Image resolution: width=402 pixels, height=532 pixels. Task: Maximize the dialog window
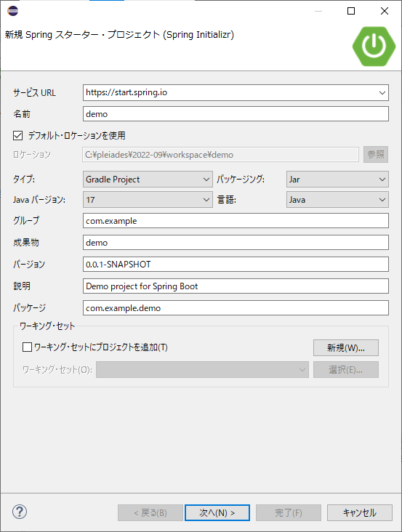point(351,11)
